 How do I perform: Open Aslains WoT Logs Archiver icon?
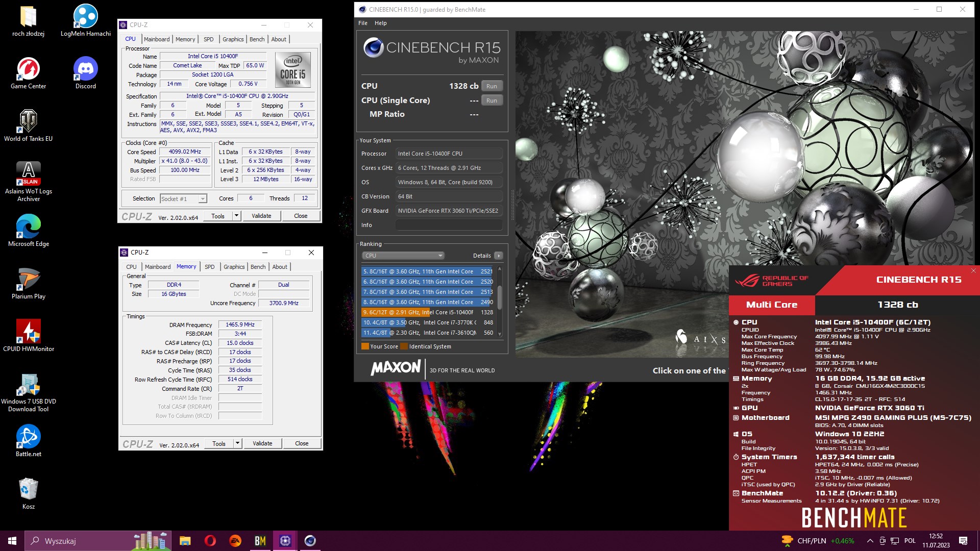28,182
